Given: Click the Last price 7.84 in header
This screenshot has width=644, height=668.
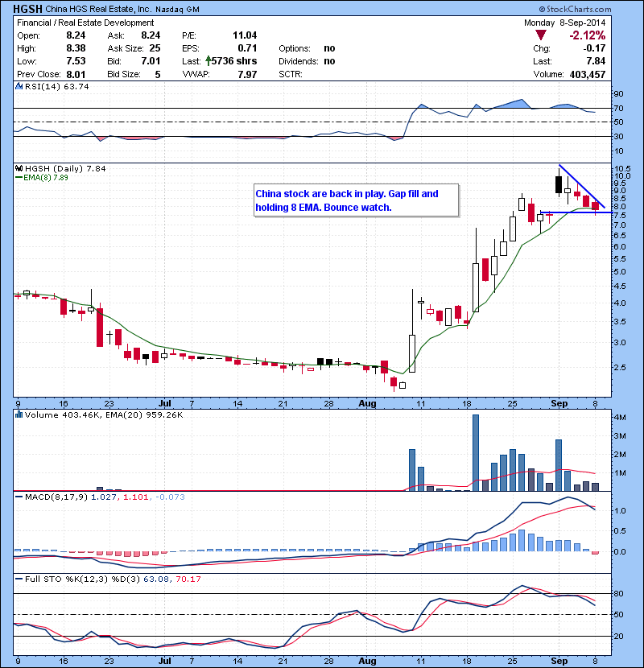Looking at the screenshot, I should (596, 61).
